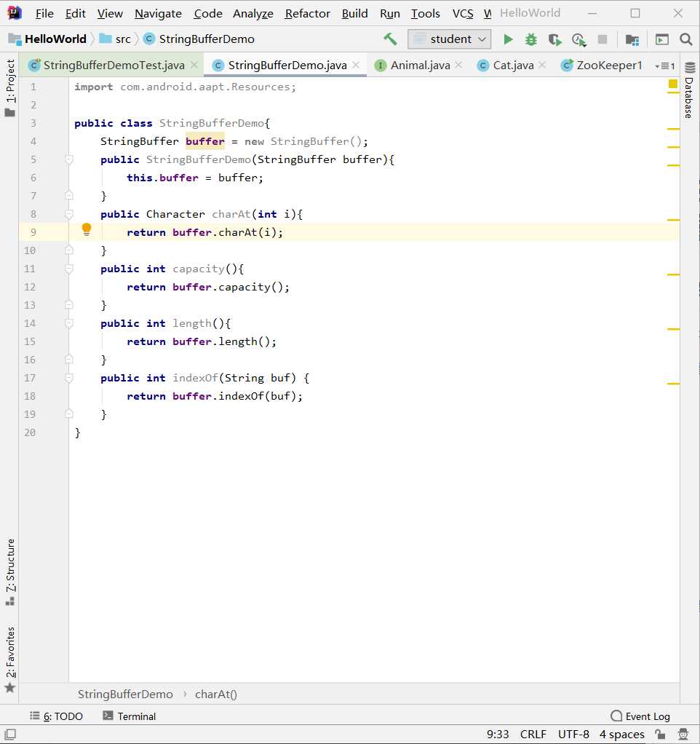
Task: Click the Build project hammer icon
Action: (390, 39)
